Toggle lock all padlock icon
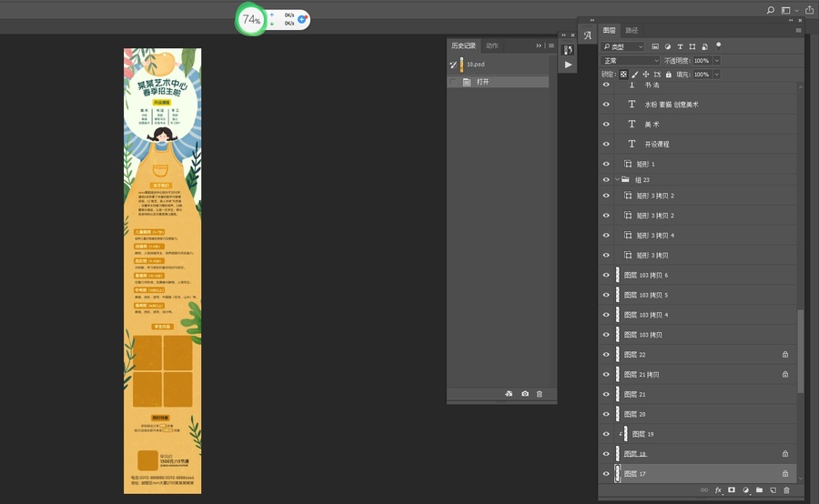The width and height of the screenshot is (819, 504). 669,75
